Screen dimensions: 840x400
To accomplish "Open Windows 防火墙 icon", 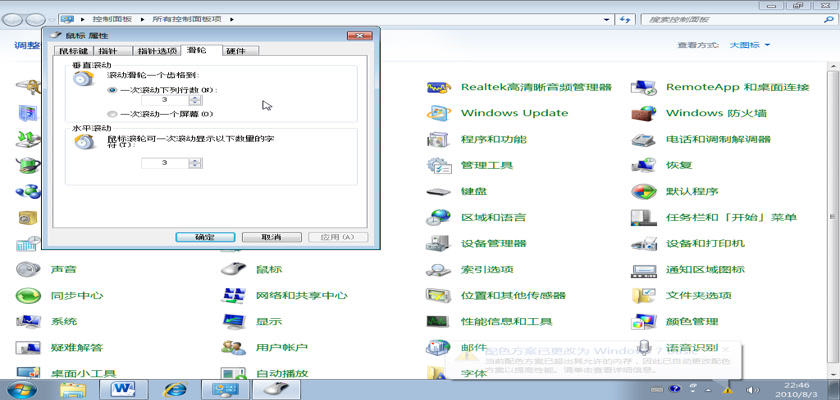I will [x=643, y=113].
